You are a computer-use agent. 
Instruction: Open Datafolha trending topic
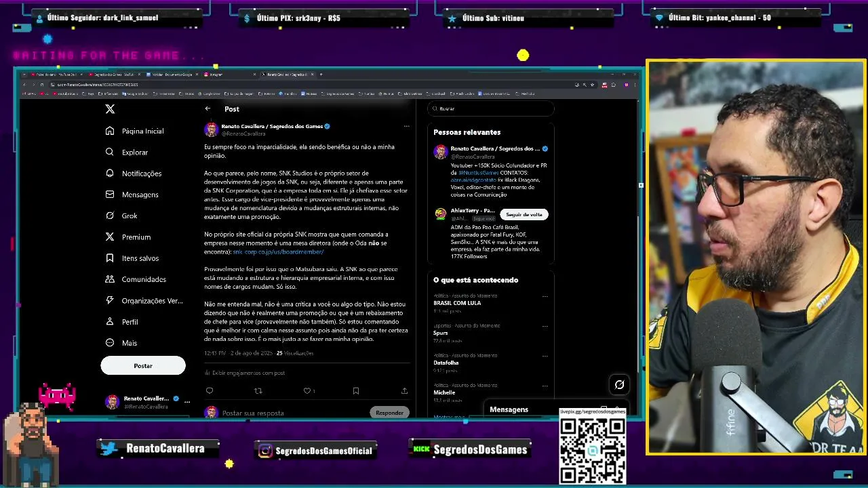click(446, 363)
